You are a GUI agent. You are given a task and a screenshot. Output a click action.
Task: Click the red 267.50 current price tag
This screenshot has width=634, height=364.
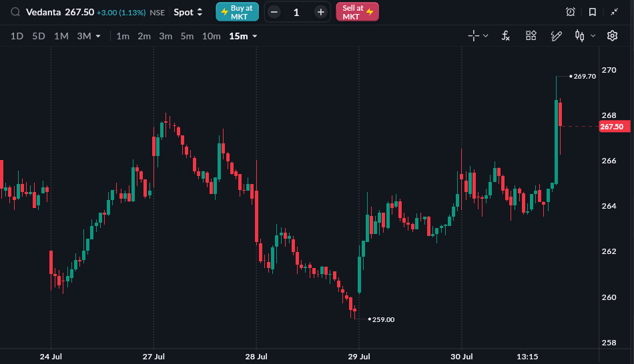pyautogui.click(x=614, y=127)
